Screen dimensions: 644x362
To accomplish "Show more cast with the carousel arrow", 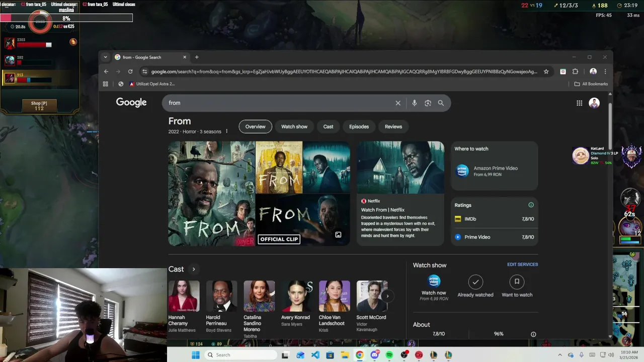I will click(387, 296).
